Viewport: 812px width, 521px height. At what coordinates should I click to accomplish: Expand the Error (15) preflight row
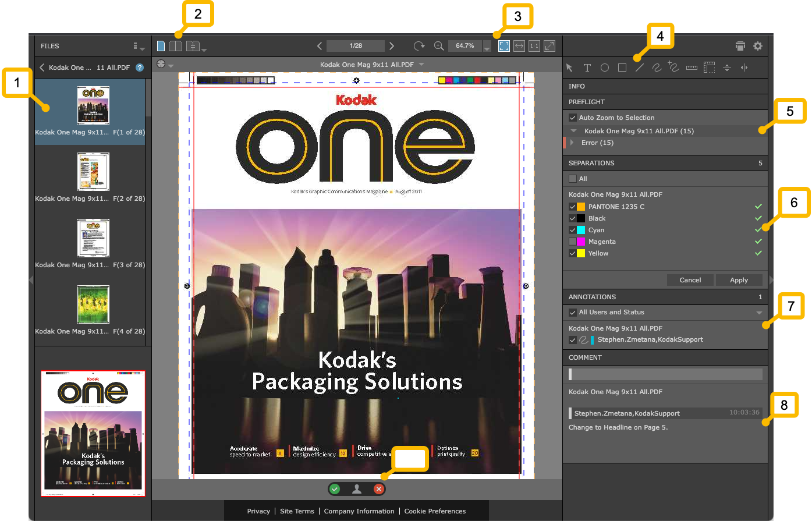pos(573,143)
